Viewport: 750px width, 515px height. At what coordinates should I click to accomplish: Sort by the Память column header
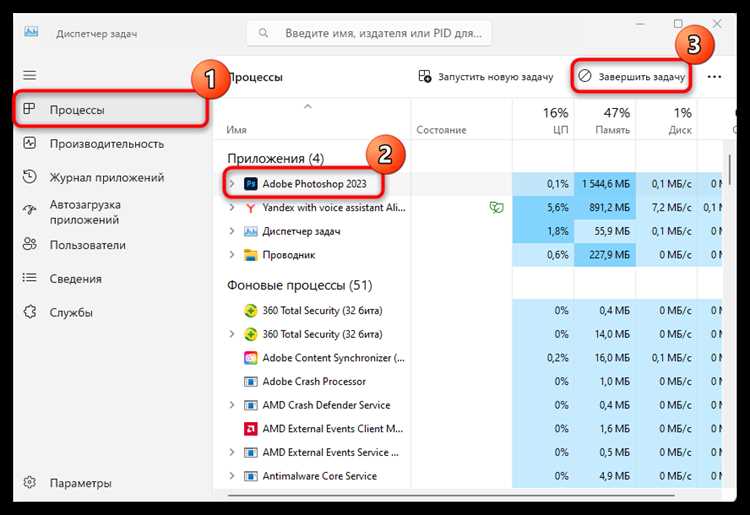[x=605, y=119]
